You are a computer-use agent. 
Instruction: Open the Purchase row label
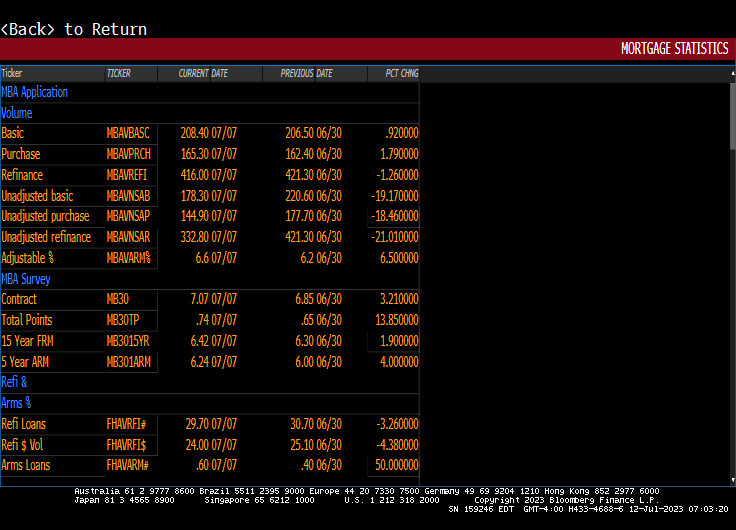pyautogui.click(x=21, y=154)
